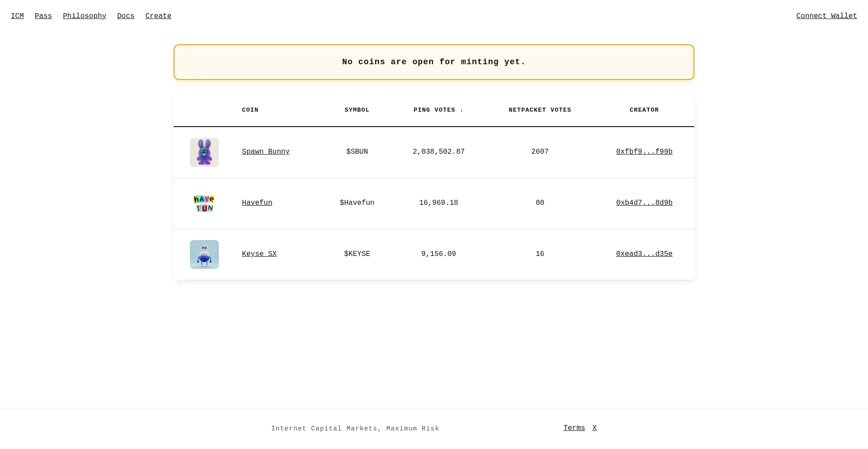The width and height of the screenshot is (868, 449).
Task: Open the Havefun coin link
Action: [x=257, y=203]
